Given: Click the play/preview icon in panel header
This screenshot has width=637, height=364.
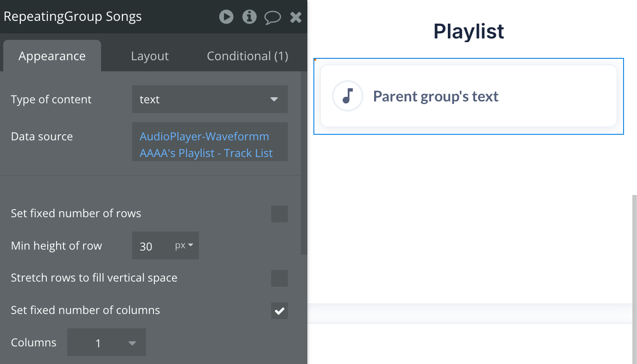Looking at the screenshot, I should pos(226,17).
